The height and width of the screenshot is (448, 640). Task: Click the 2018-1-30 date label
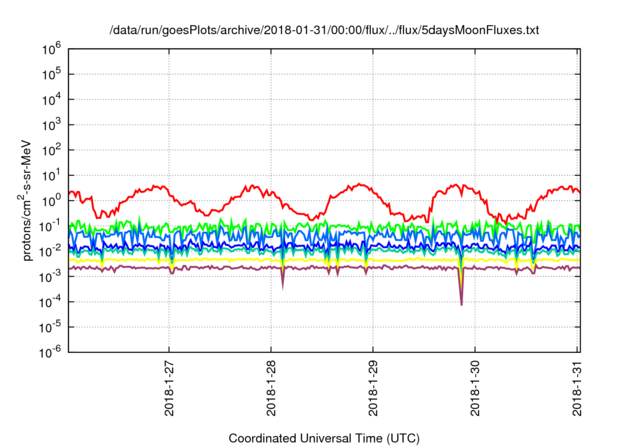point(475,388)
